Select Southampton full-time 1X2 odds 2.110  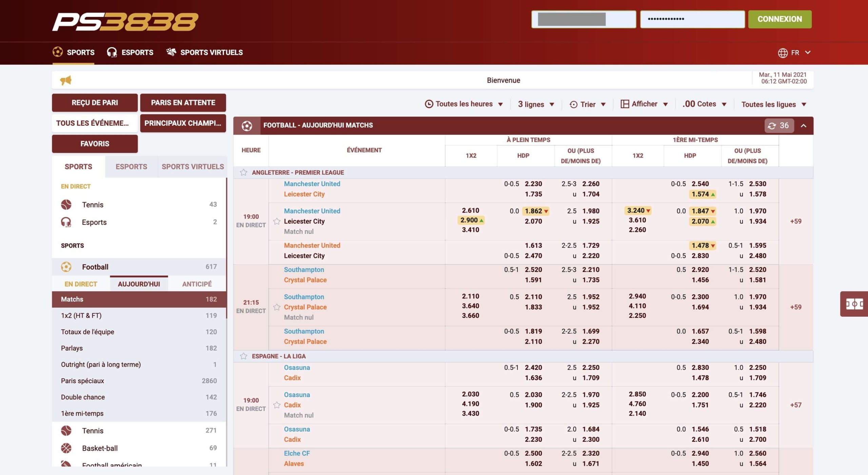pos(471,296)
